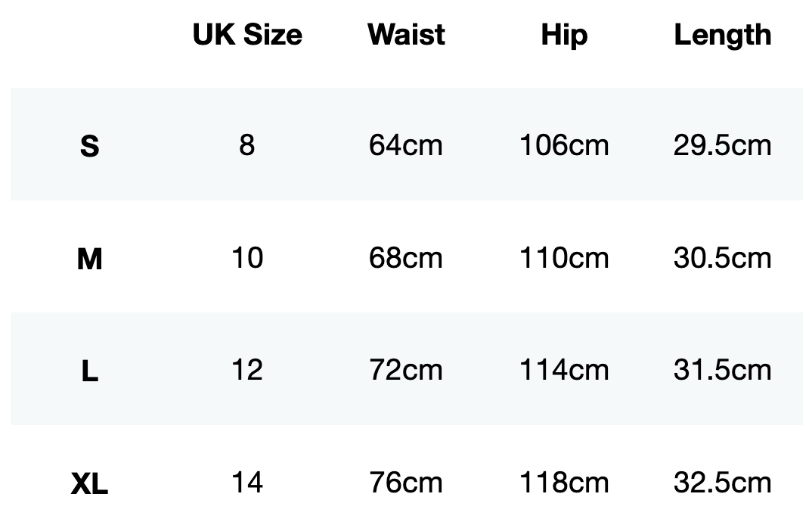Click the L size row label
The width and height of the screenshot is (812, 528).
pyautogui.click(x=89, y=371)
